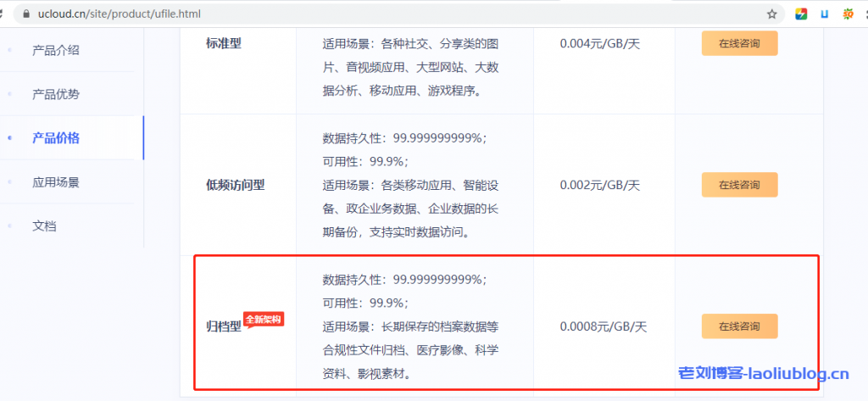
Task: Open the colorful square browser extension
Action: 801,14
